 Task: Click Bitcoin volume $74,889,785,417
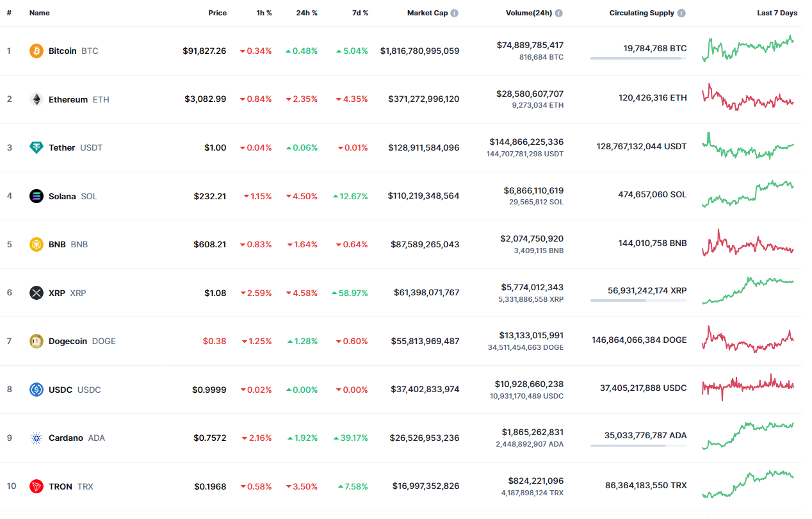pyautogui.click(x=530, y=45)
